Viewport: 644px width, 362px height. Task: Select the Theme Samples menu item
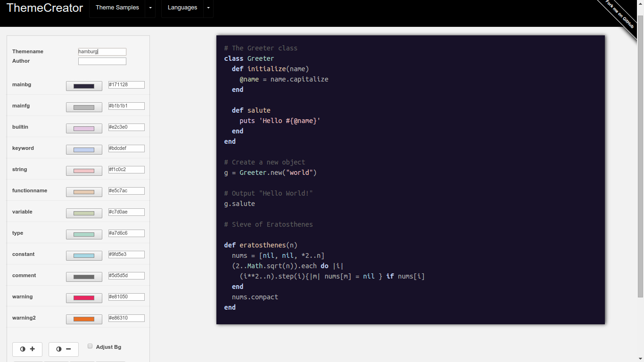point(117,8)
